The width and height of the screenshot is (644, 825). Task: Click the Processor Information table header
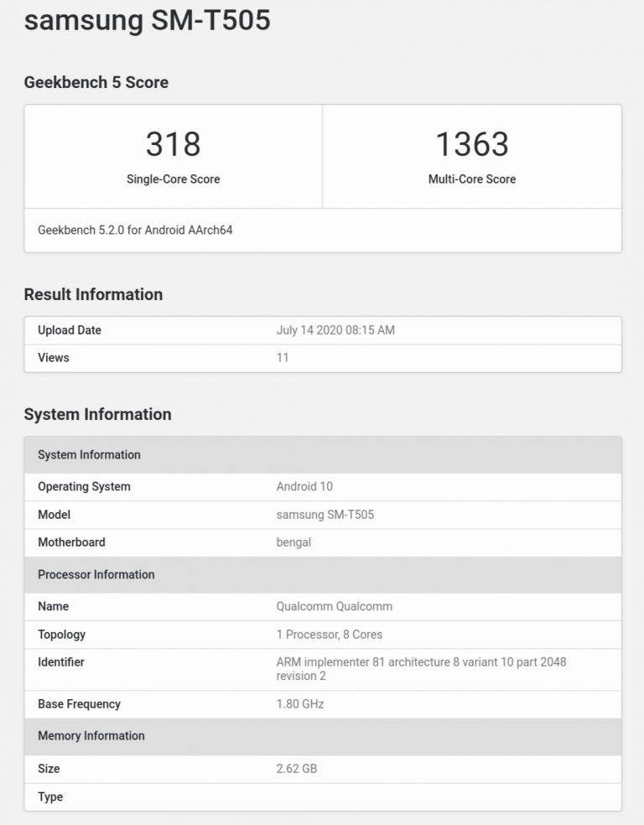pyautogui.click(x=323, y=574)
